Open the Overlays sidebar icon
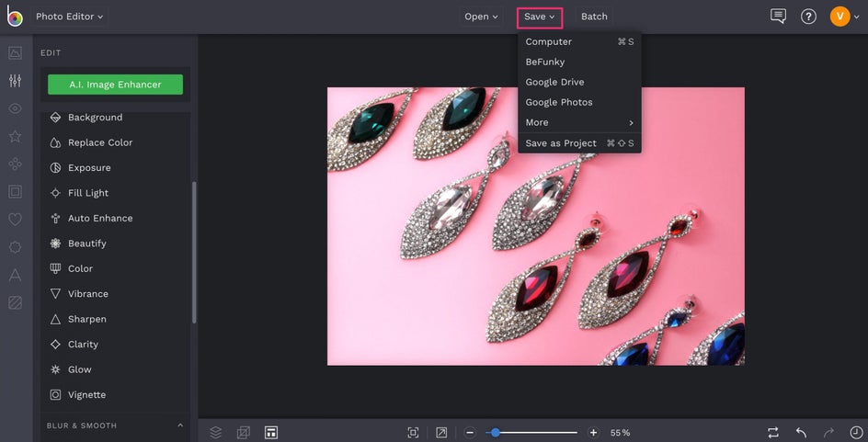 (x=15, y=247)
